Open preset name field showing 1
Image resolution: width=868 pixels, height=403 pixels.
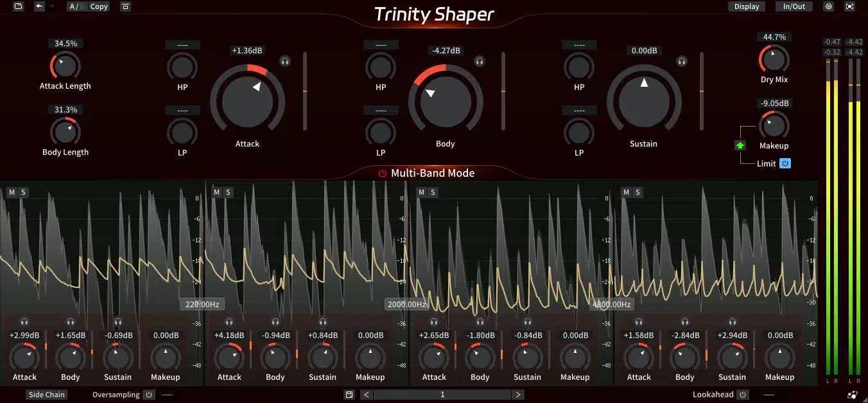click(442, 395)
